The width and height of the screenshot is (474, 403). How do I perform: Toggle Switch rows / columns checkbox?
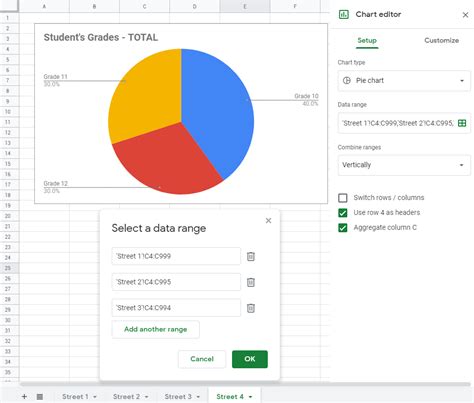coord(343,198)
